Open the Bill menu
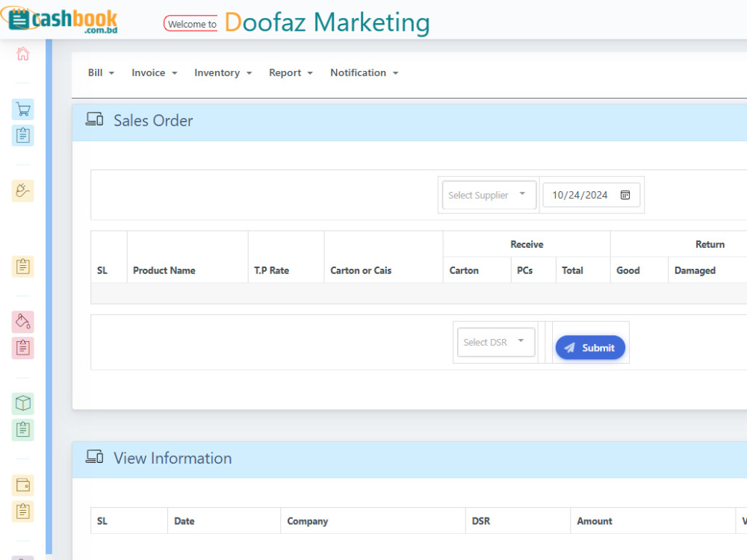This screenshot has width=747, height=560. [101, 73]
